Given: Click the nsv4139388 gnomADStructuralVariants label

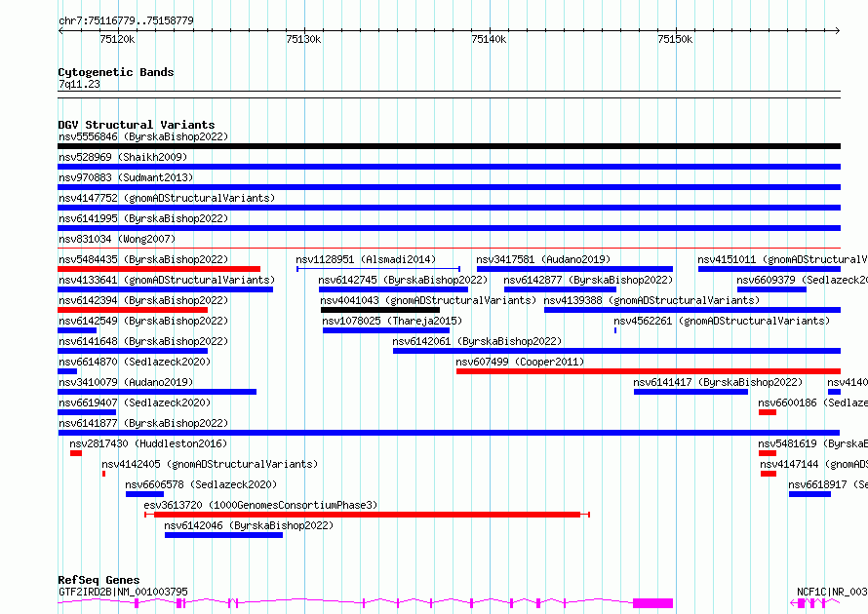Looking at the screenshot, I should coord(651,300).
